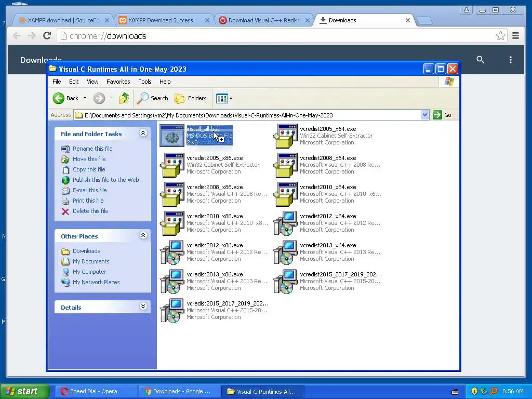Select the vcredist2013_x86.exe icon
532x399 pixels.
point(172,282)
